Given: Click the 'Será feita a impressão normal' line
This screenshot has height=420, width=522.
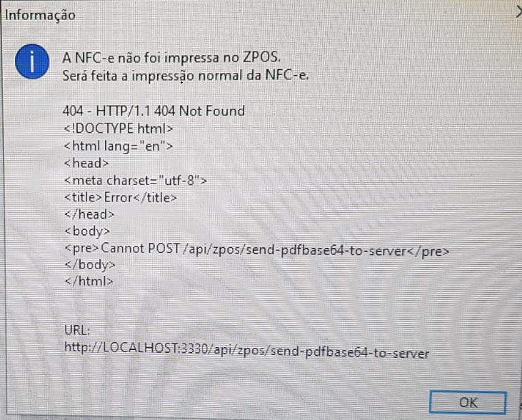Looking at the screenshot, I should 186,76.
